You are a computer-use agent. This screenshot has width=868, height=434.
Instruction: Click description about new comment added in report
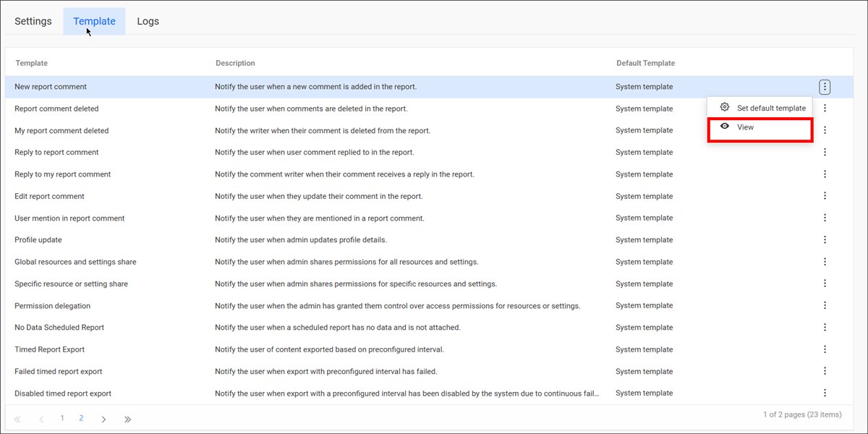point(315,87)
